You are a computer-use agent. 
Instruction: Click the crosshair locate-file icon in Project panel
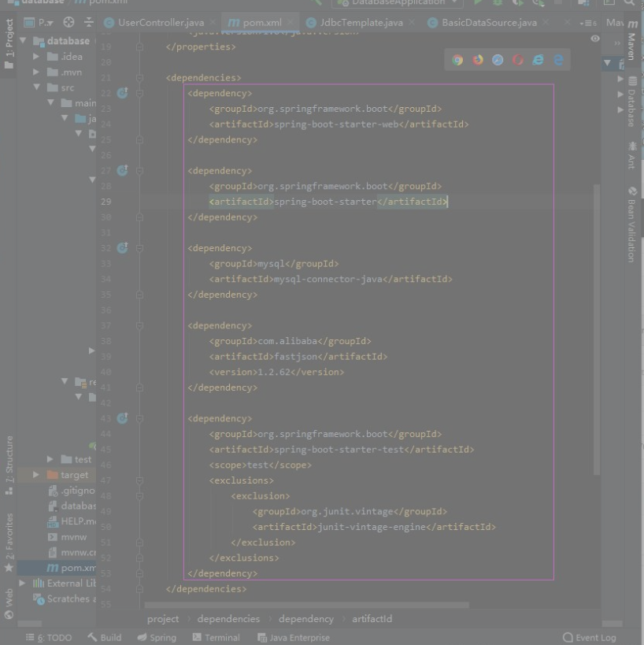click(x=68, y=22)
